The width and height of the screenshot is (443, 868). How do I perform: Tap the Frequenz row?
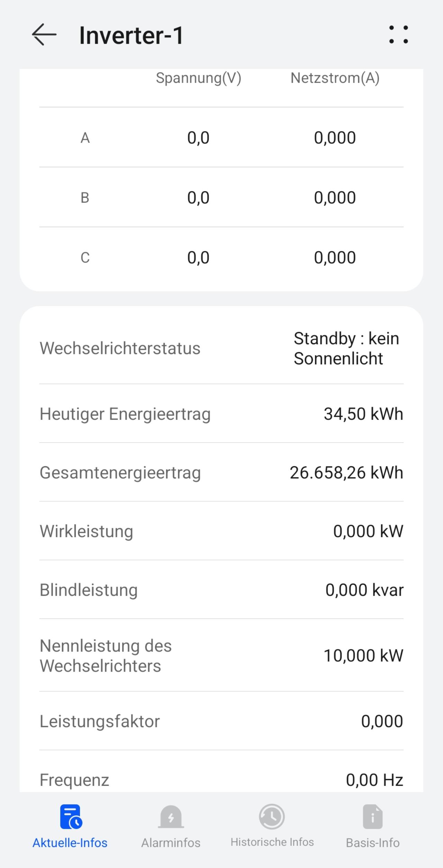tap(221, 779)
